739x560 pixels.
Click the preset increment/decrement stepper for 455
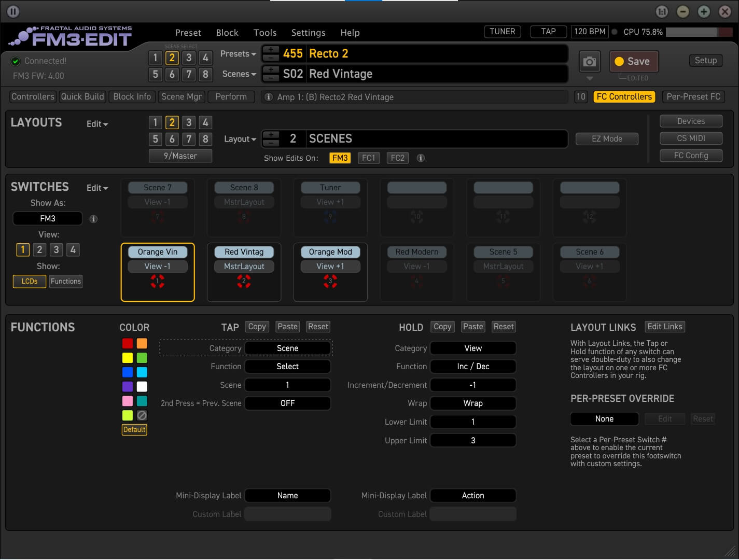(271, 53)
